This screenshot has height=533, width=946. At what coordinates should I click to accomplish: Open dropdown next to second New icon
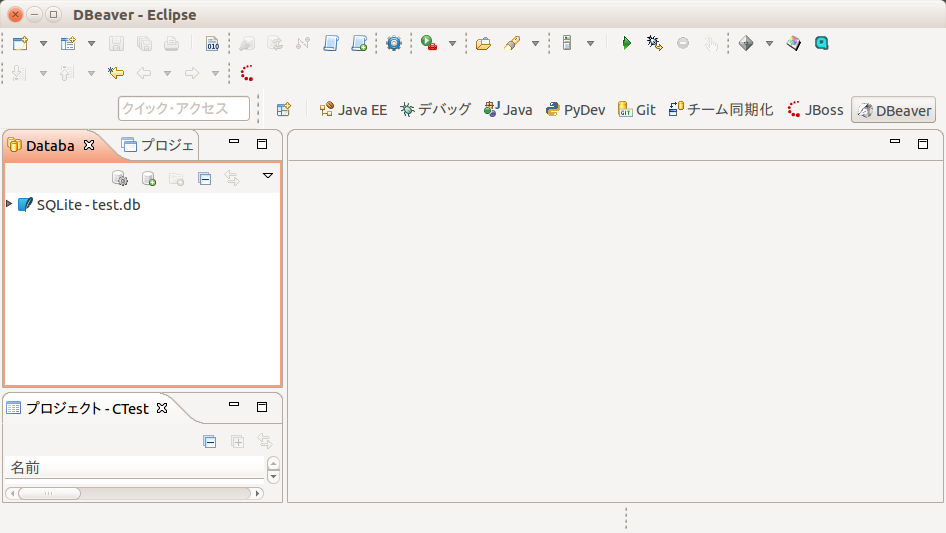click(x=91, y=43)
